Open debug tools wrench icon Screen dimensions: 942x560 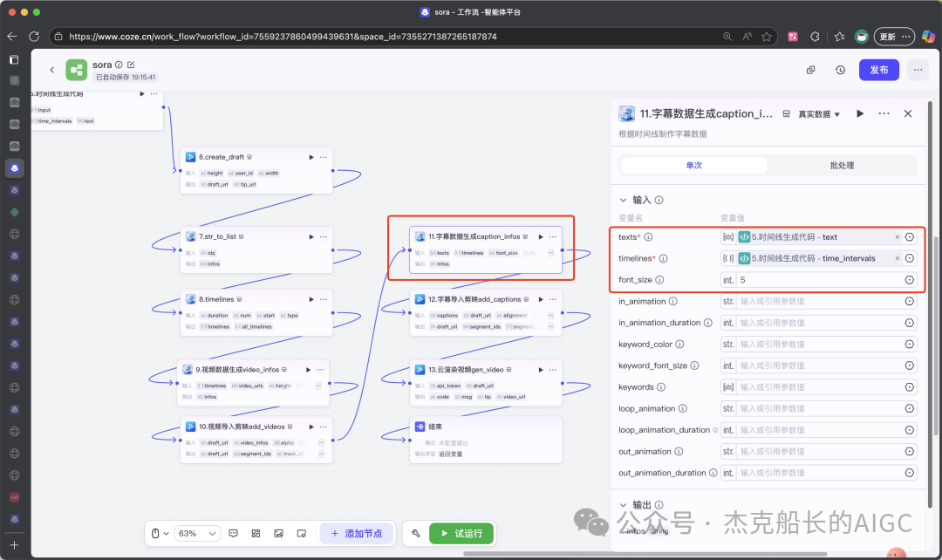tap(416, 534)
